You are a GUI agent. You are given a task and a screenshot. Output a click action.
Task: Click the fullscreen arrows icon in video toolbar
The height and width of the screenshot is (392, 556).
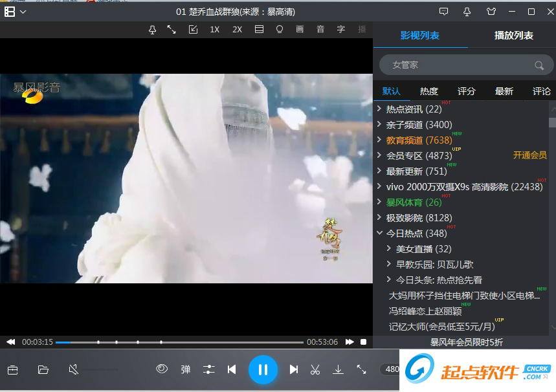[x=172, y=29]
